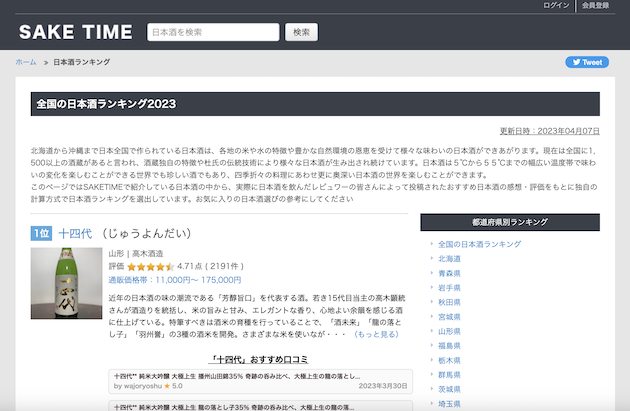Viewport: 630px width, 411px height.
Task: Go to ホーム breadcrumb link
Action: click(x=26, y=62)
